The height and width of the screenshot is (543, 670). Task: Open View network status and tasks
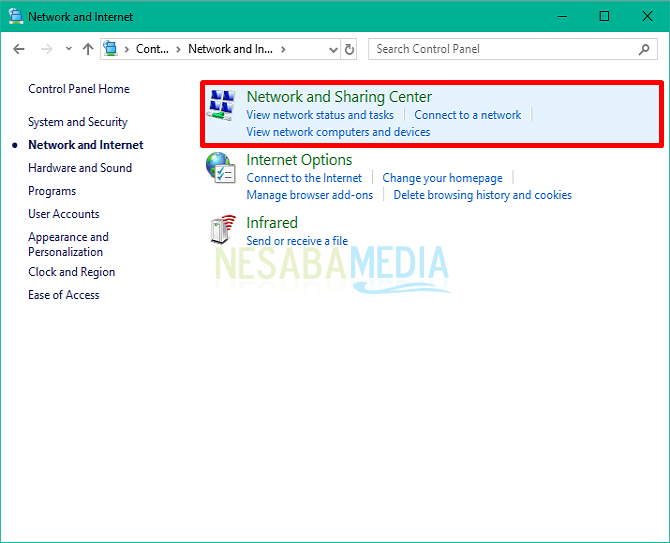(x=320, y=115)
